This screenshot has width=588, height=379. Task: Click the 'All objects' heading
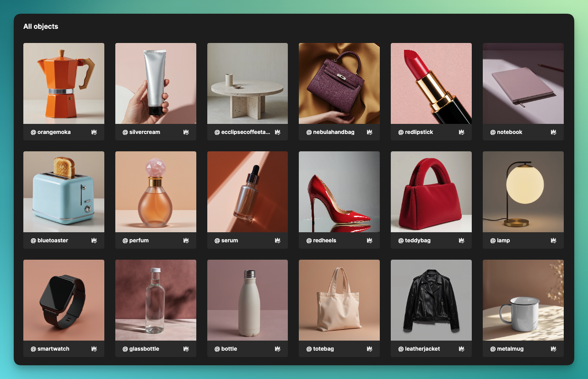[41, 27]
